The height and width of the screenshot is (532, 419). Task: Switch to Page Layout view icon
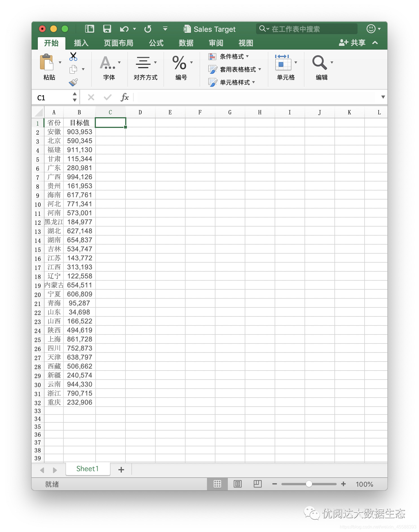tap(238, 484)
